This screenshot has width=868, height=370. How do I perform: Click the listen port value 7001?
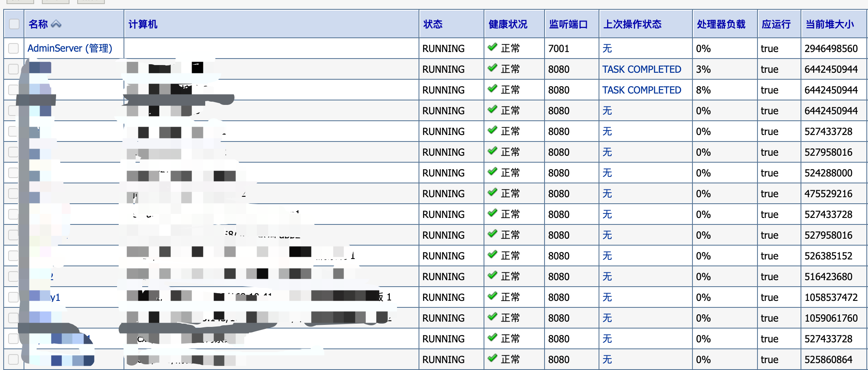pos(559,49)
